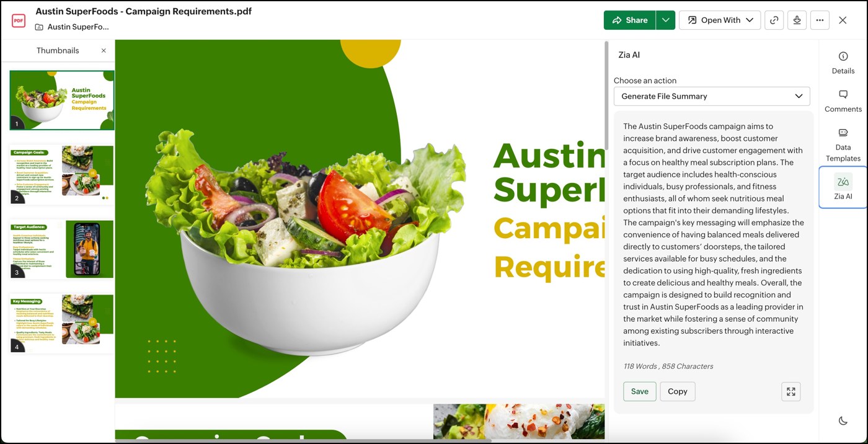Image resolution: width=868 pixels, height=444 pixels.
Task: Click the document horizontal scrollbar
Action: click(x=304, y=441)
